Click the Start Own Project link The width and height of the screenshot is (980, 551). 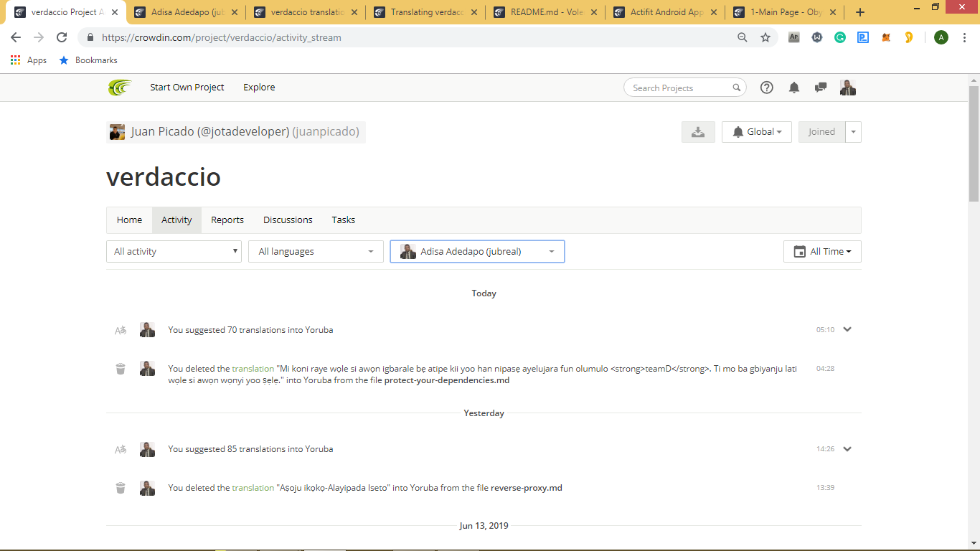click(187, 88)
